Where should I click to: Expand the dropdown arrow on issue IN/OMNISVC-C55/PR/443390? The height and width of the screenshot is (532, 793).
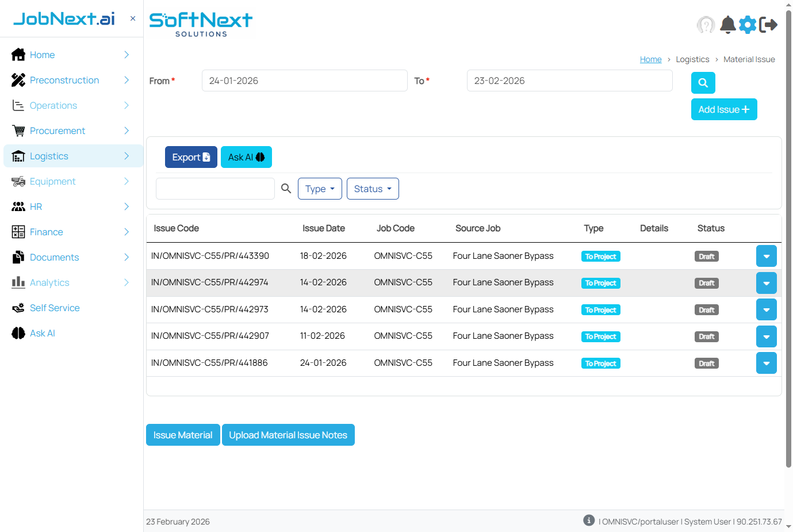tap(766, 256)
